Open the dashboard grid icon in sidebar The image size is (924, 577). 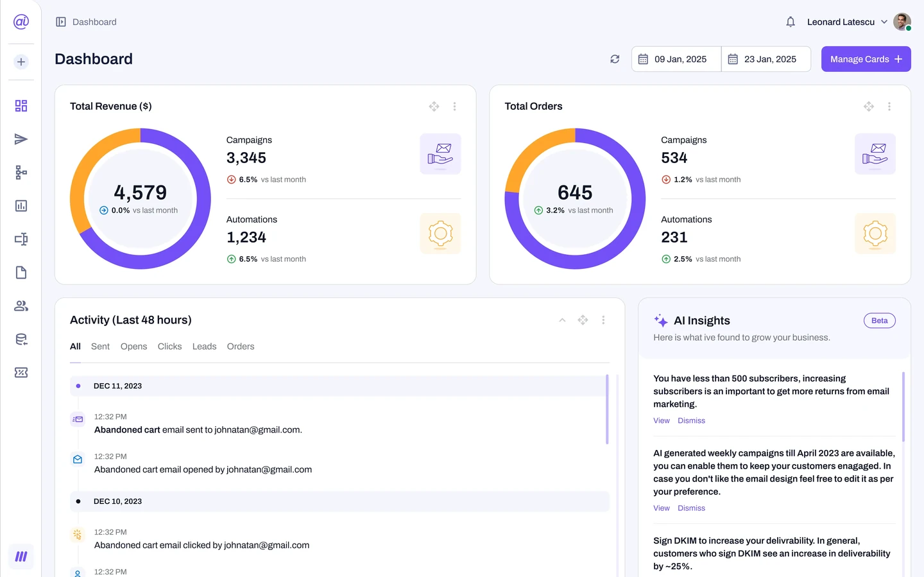point(21,106)
